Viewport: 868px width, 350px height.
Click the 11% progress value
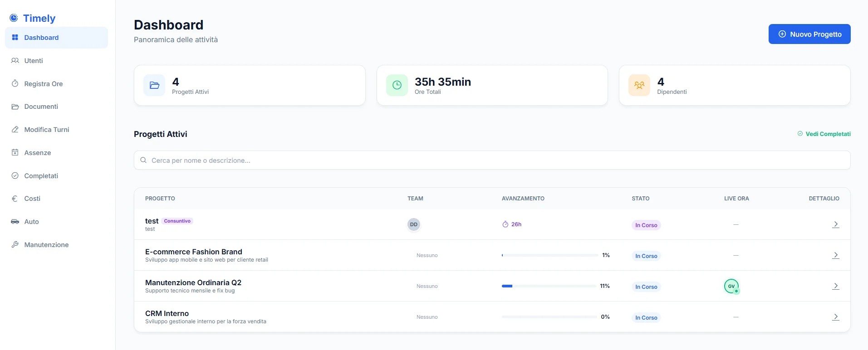tap(605, 286)
